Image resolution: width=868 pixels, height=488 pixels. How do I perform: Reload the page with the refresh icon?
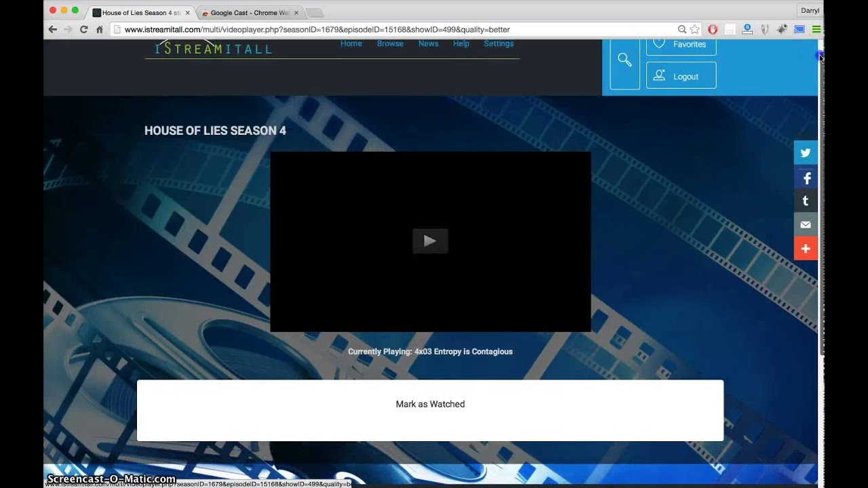click(83, 29)
